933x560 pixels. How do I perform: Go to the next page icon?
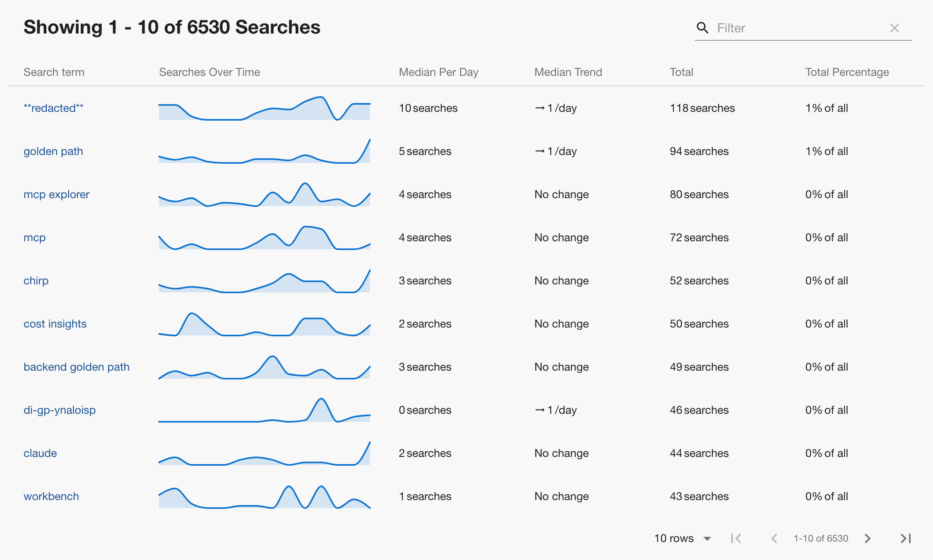click(867, 538)
